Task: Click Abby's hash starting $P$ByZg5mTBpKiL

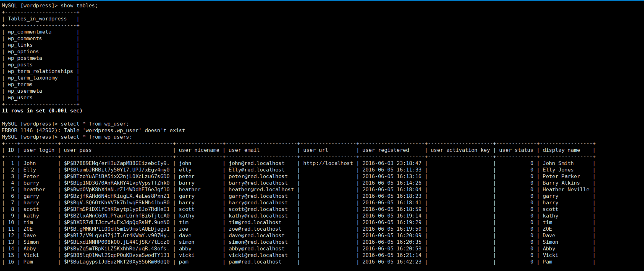Action: 117,249
